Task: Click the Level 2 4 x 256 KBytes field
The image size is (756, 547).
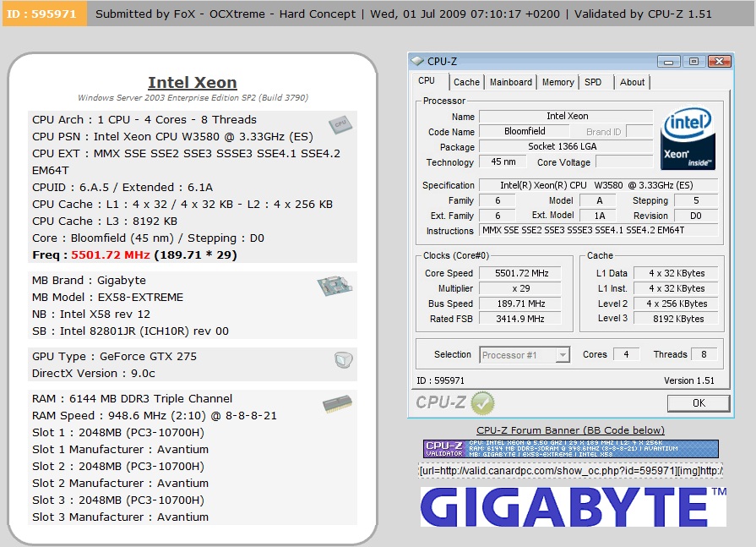Action: [x=676, y=304]
